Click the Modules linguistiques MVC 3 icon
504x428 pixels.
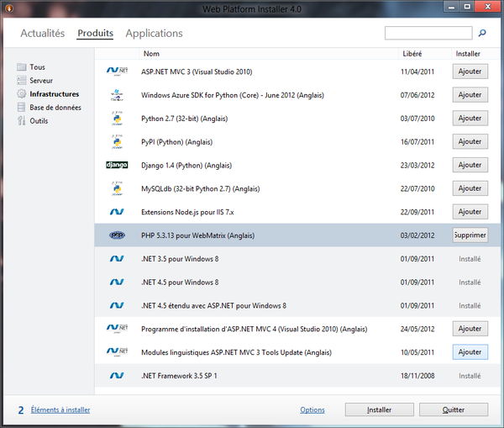(117, 351)
